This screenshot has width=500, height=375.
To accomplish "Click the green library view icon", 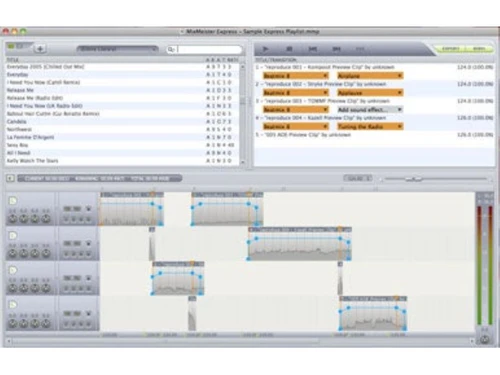I will [11, 46].
